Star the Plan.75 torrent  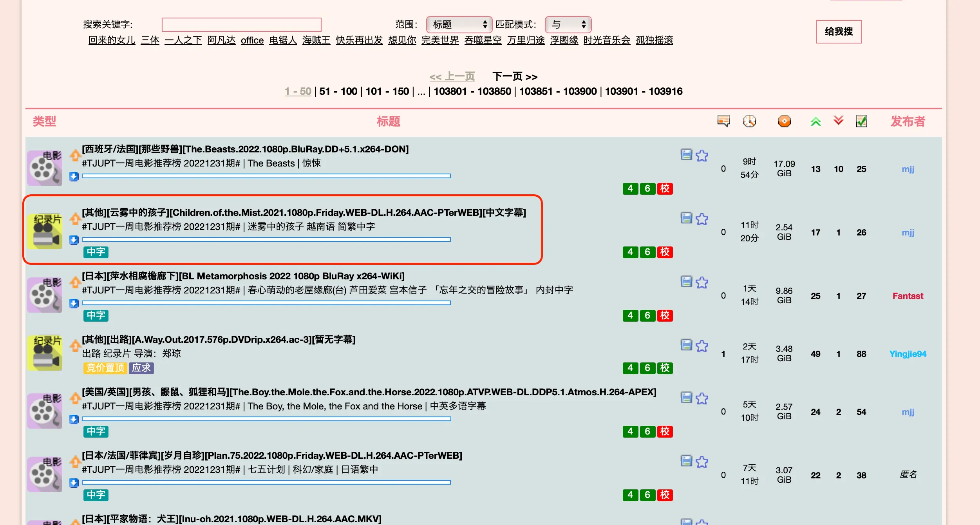tap(702, 462)
